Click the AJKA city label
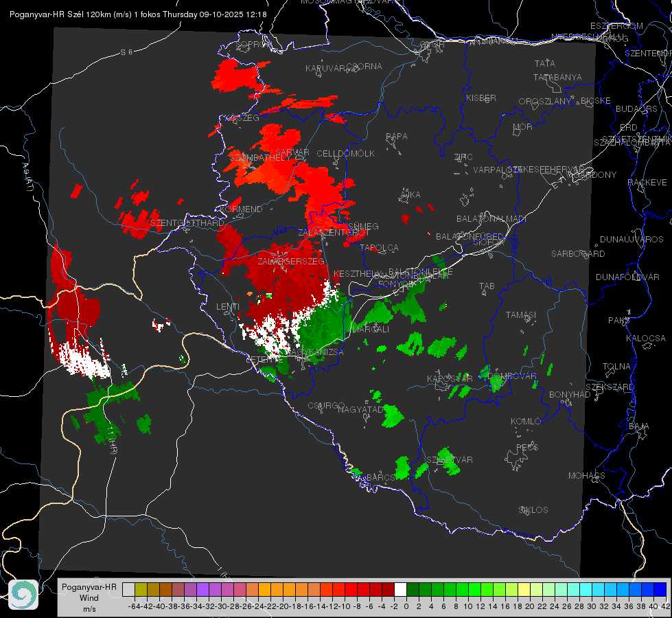Viewport: 672px width, 618px height. (x=410, y=195)
